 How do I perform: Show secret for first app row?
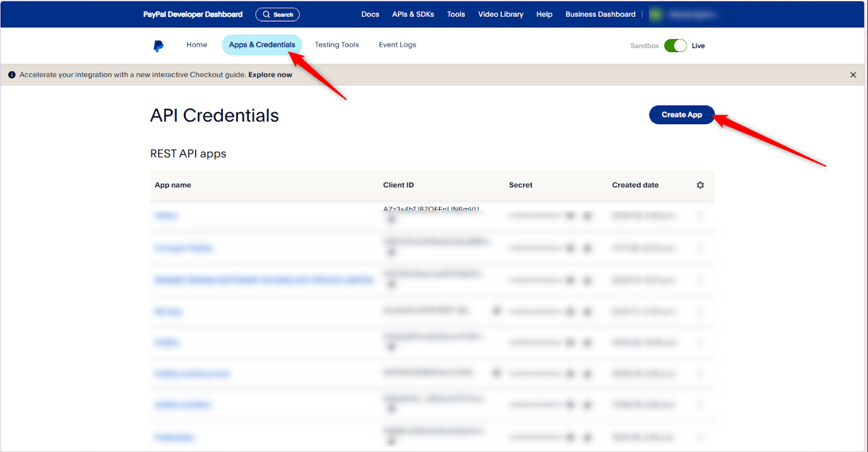pos(570,216)
